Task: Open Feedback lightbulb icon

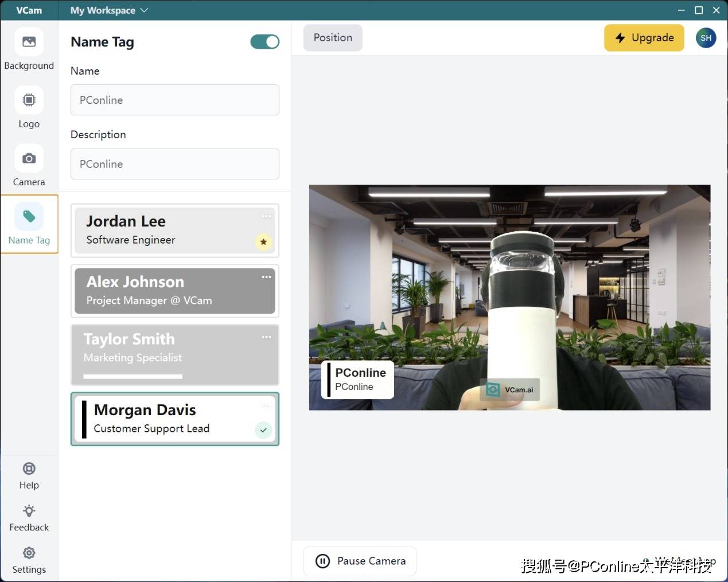Action: pos(29,511)
